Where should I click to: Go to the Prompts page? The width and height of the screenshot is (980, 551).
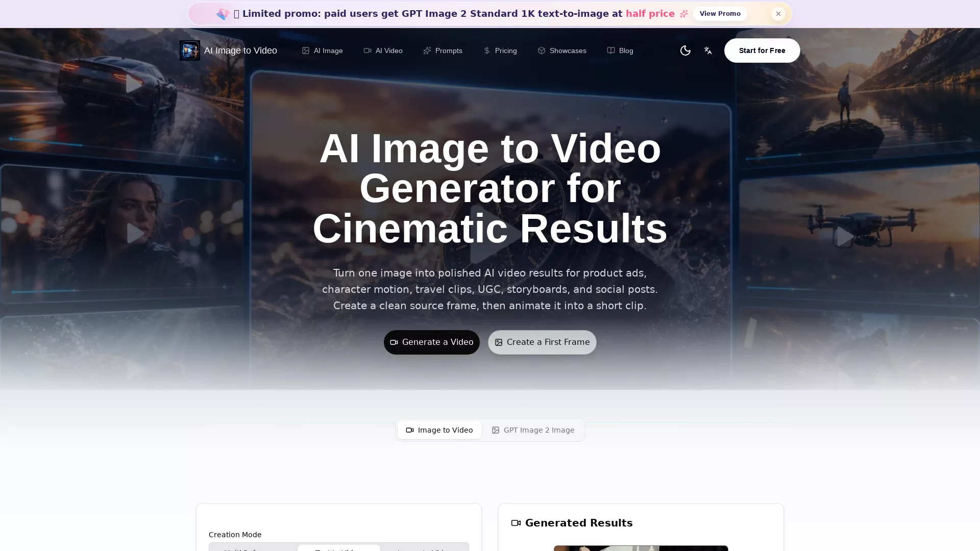coord(443,51)
